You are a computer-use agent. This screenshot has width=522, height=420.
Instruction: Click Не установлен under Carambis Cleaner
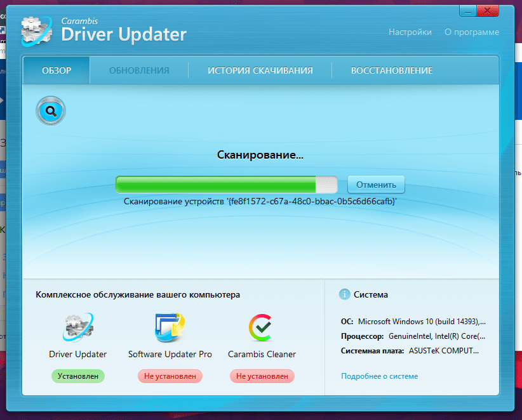(x=262, y=376)
